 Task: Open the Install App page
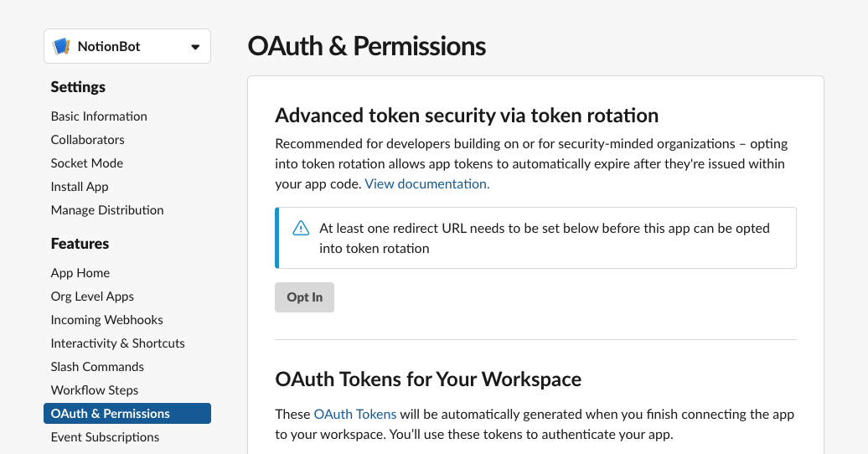[x=80, y=187]
